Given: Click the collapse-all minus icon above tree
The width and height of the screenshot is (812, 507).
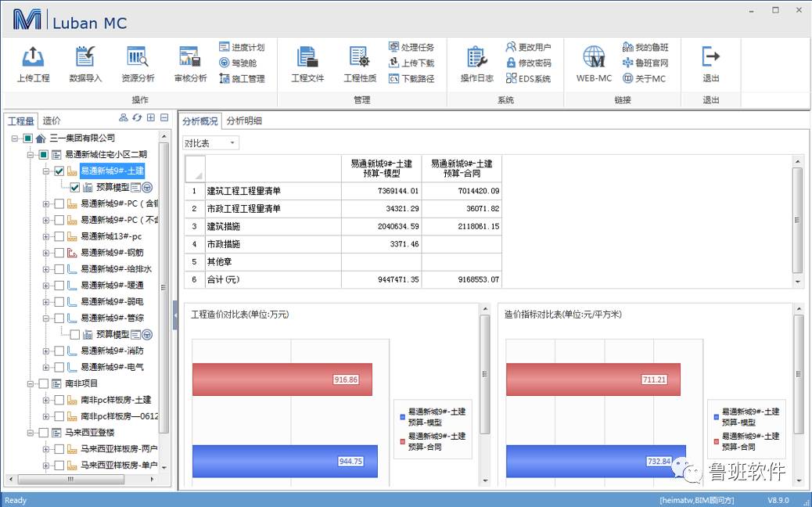Looking at the screenshot, I should [164, 118].
